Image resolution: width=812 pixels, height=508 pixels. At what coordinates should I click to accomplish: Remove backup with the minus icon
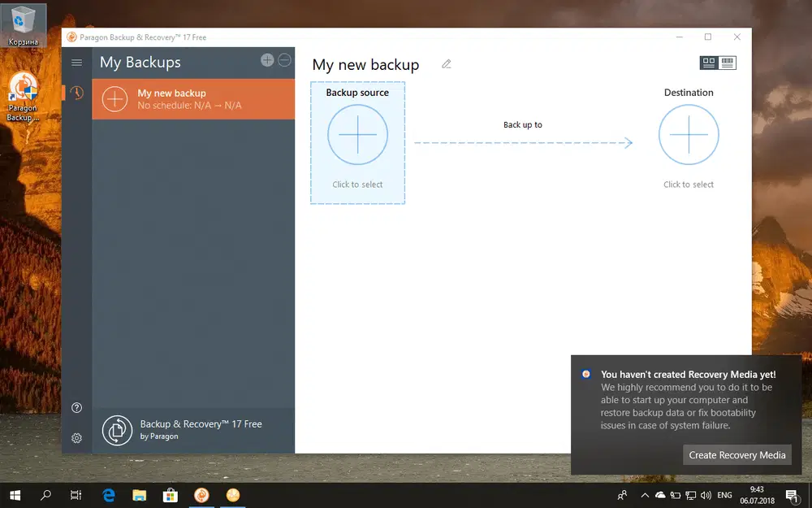coord(284,60)
